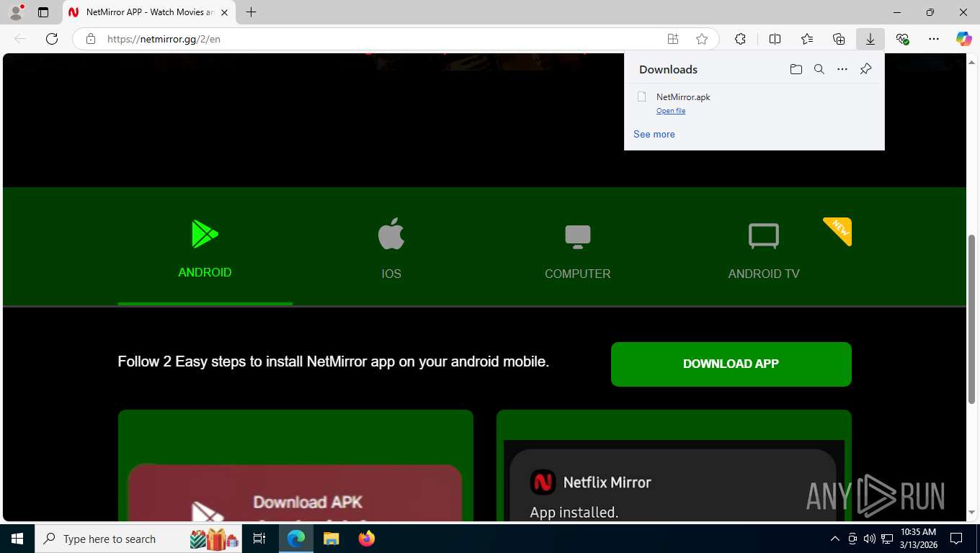Open Copilot sidebar icon
This screenshot has height=553, width=980.
tap(964, 39)
